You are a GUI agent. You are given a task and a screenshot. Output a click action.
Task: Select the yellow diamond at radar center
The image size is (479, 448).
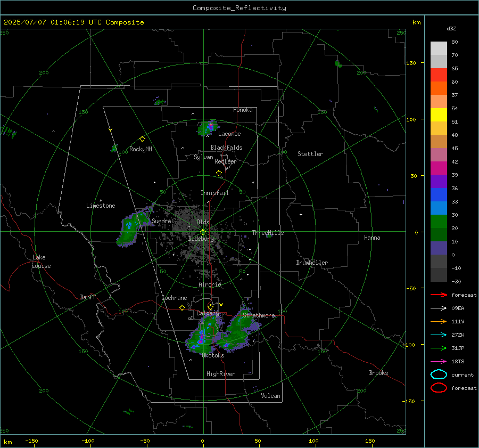[x=203, y=232]
